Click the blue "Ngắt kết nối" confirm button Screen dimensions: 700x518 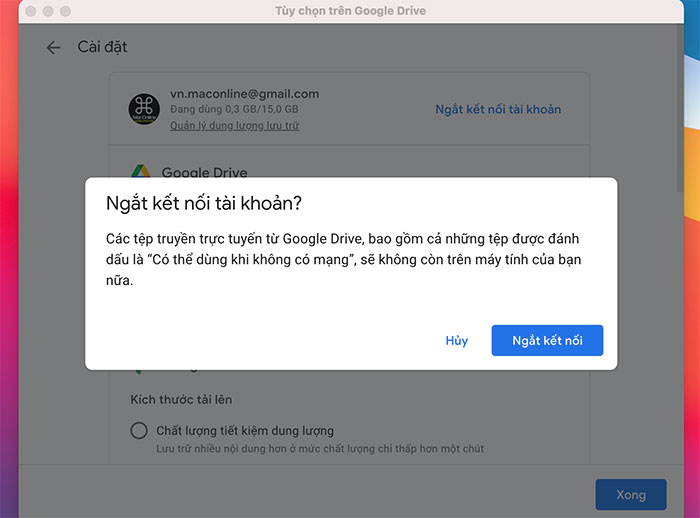pos(547,340)
